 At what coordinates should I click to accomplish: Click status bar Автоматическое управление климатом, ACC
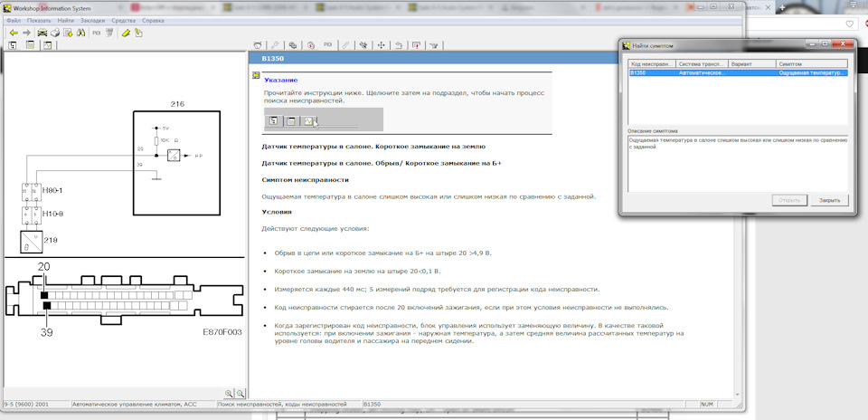coord(144,405)
